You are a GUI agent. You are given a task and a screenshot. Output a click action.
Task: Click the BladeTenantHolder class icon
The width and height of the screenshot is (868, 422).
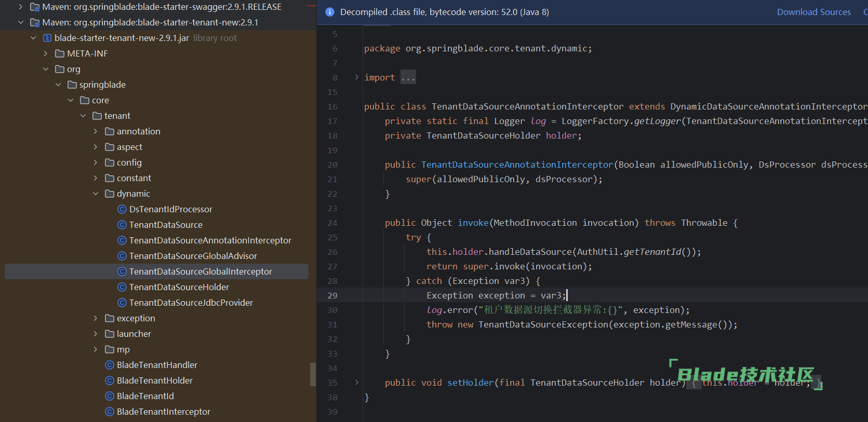[x=110, y=380]
